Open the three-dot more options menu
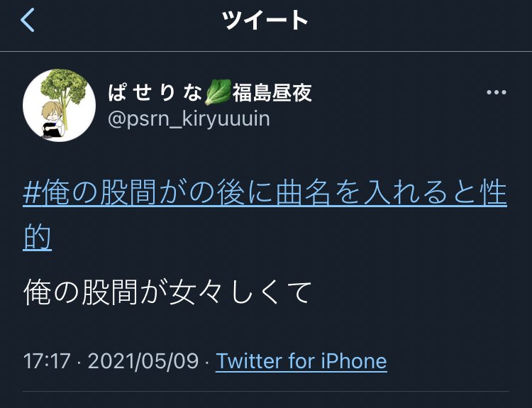This screenshot has height=408, width=532. tap(496, 92)
